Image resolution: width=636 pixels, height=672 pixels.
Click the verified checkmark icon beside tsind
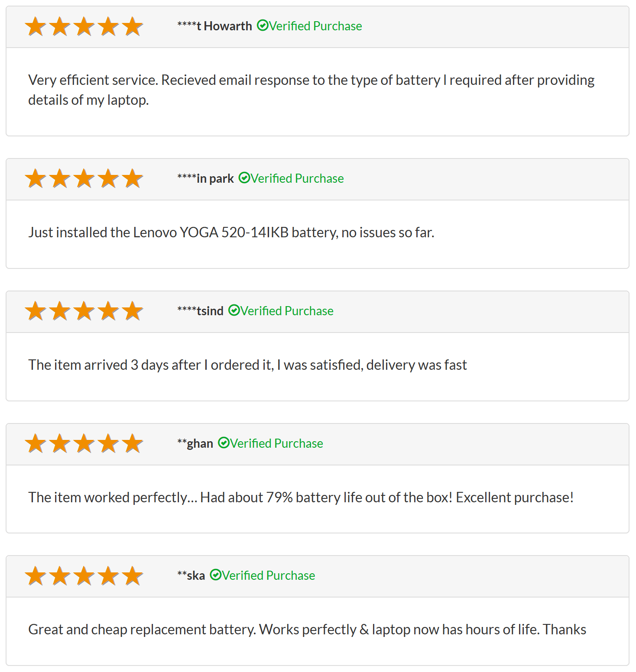(x=234, y=310)
